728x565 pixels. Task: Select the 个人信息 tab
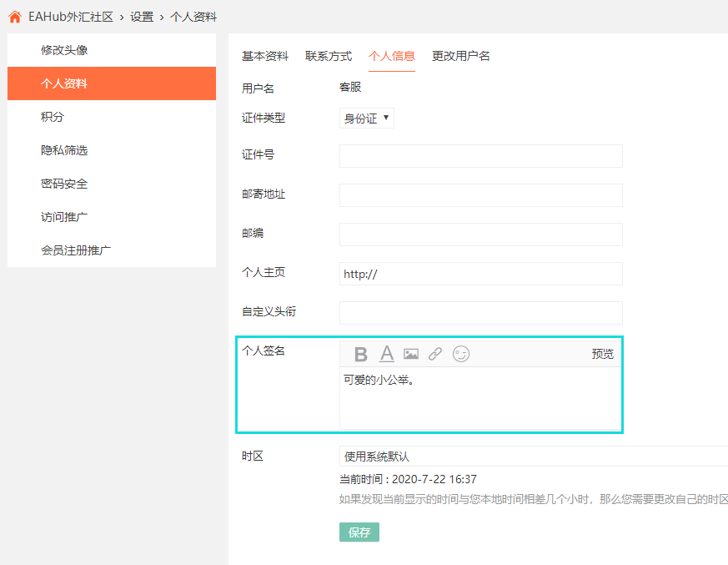(392, 56)
